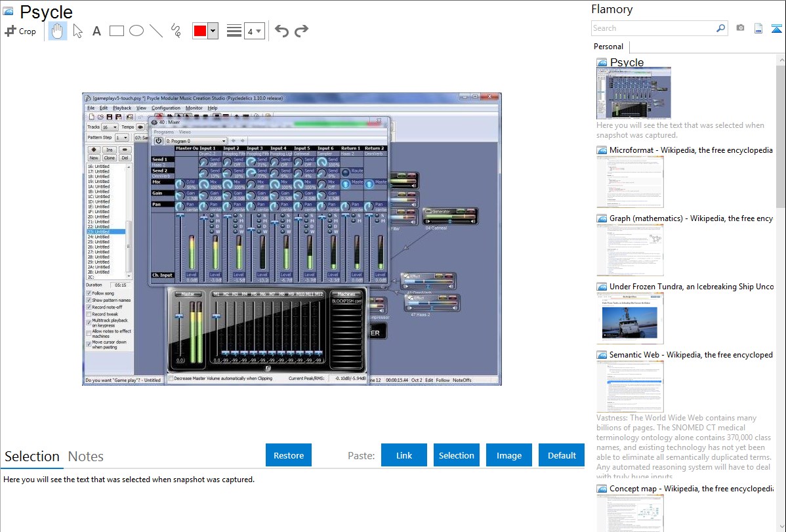Open the color picker dropdown arrow
The height and width of the screenshot is (532, 786).
(213, 31)
